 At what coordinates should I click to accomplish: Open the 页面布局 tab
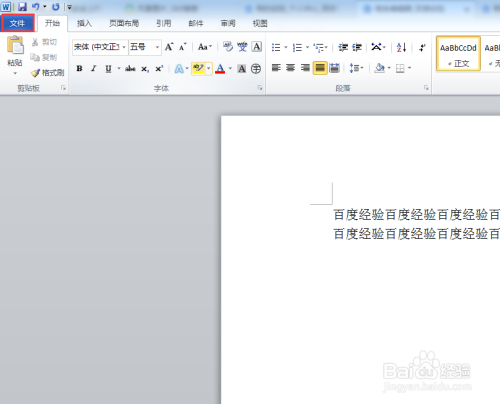pyautogui.click(x=124, y=23)
